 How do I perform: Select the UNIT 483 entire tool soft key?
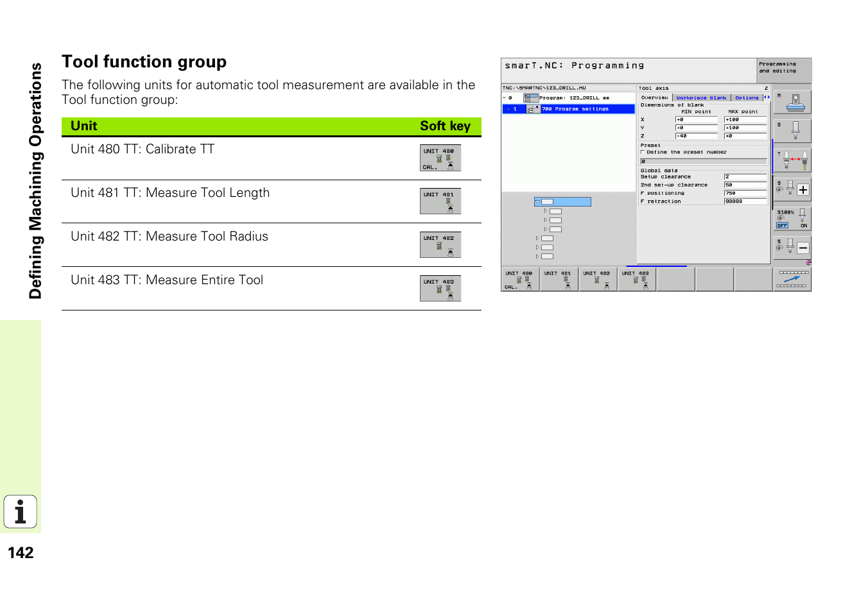click(x=637, y=280)
